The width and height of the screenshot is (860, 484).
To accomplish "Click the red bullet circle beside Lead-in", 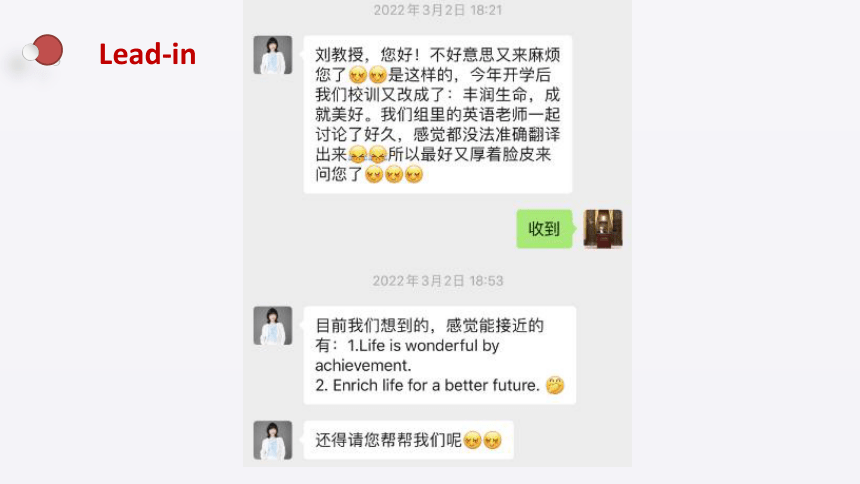I will (x=48, y=50).
